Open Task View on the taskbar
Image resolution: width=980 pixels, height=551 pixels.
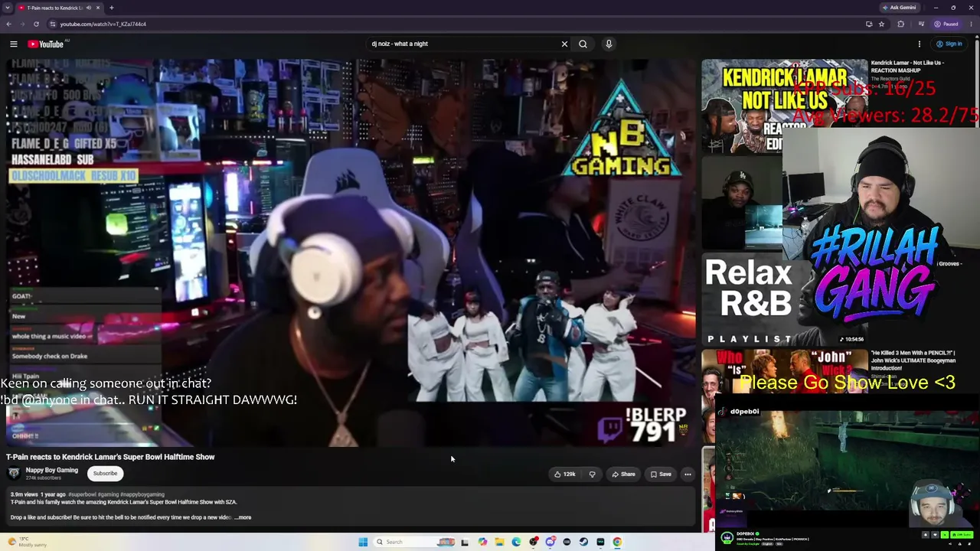click(464, 542)
